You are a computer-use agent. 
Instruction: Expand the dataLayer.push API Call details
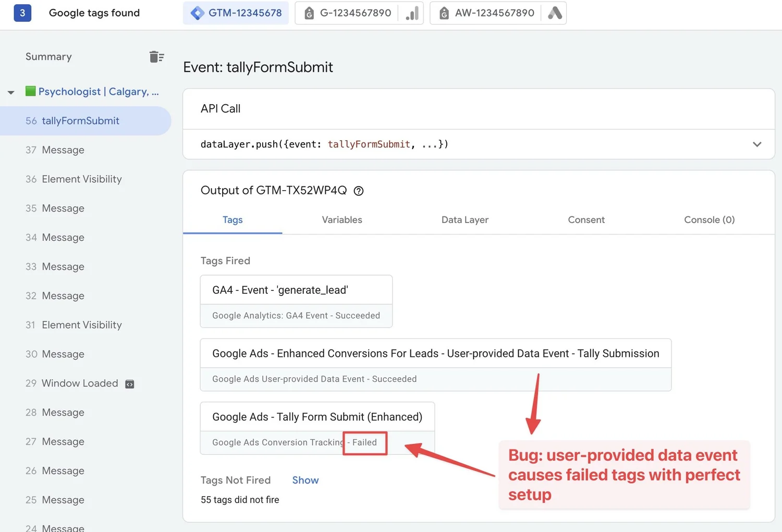click(757, 144)
